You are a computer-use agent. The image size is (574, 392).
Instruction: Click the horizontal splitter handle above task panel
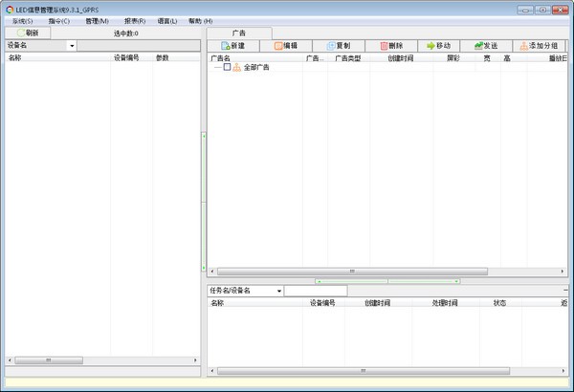click(x=387, y=281)
